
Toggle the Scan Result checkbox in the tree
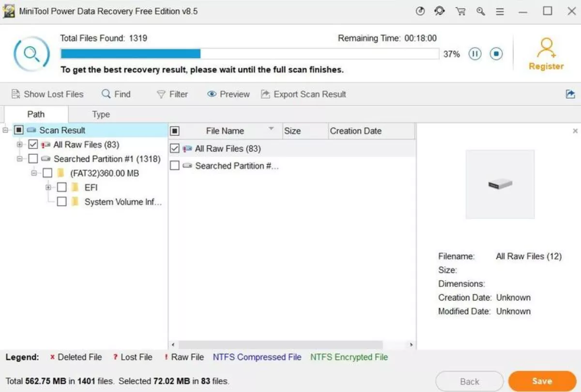point(19,130)
